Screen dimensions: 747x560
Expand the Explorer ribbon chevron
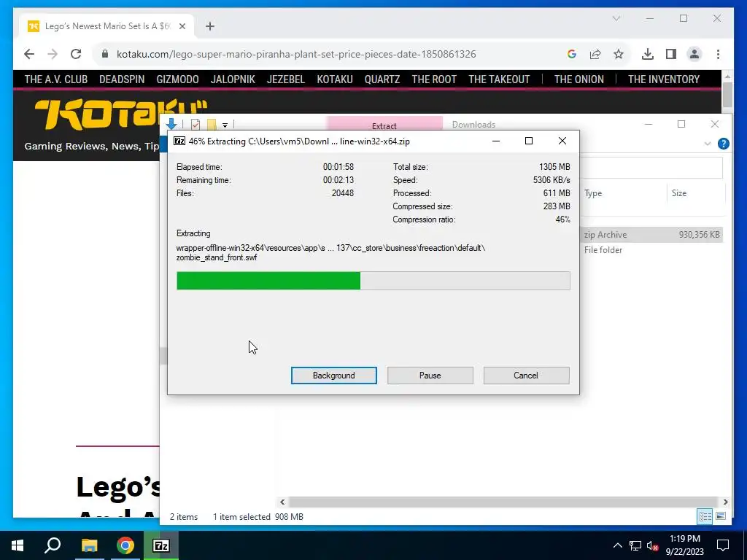708,144
